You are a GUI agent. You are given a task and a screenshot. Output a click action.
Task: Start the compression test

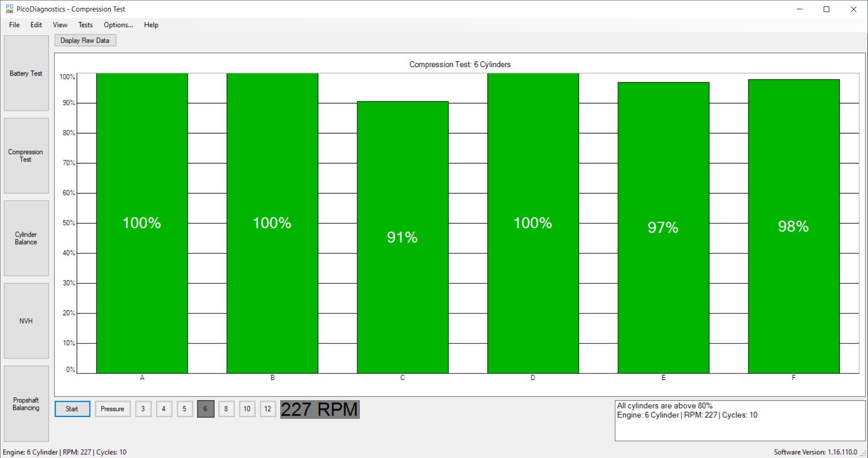(x=72, y=409)
